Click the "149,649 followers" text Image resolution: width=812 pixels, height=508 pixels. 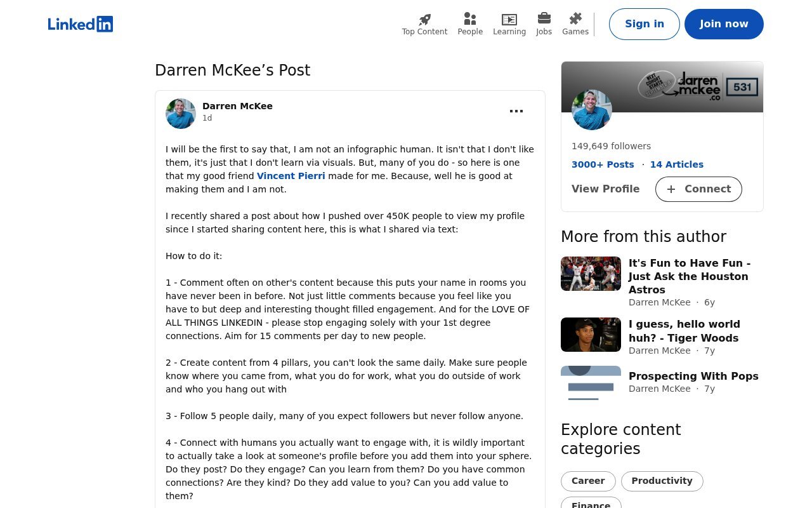pyautogui.click(x=611, y=146)
